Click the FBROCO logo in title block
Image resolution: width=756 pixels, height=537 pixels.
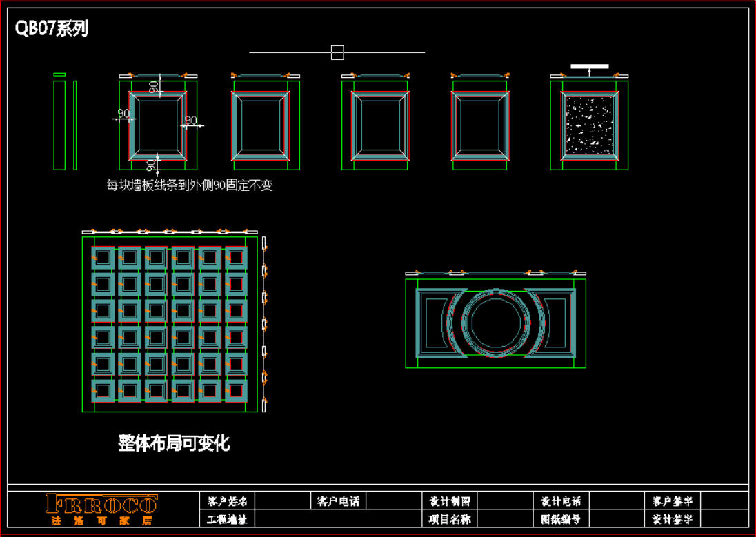pos(102,503)
